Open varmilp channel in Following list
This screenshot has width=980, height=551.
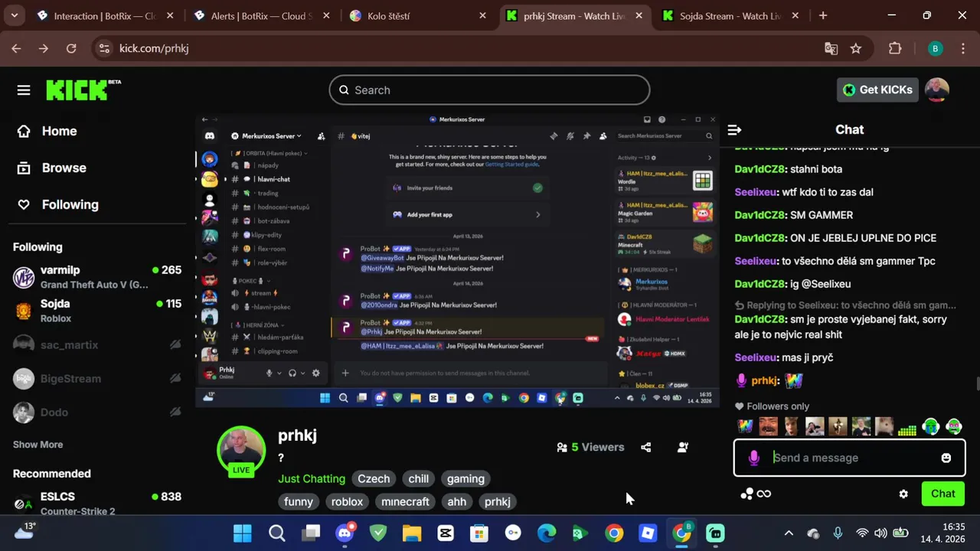tap(97, 276)
